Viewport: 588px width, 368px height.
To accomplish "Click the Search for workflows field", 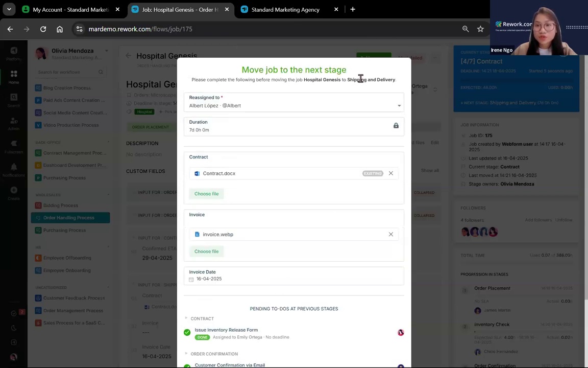I will (70, 72).
